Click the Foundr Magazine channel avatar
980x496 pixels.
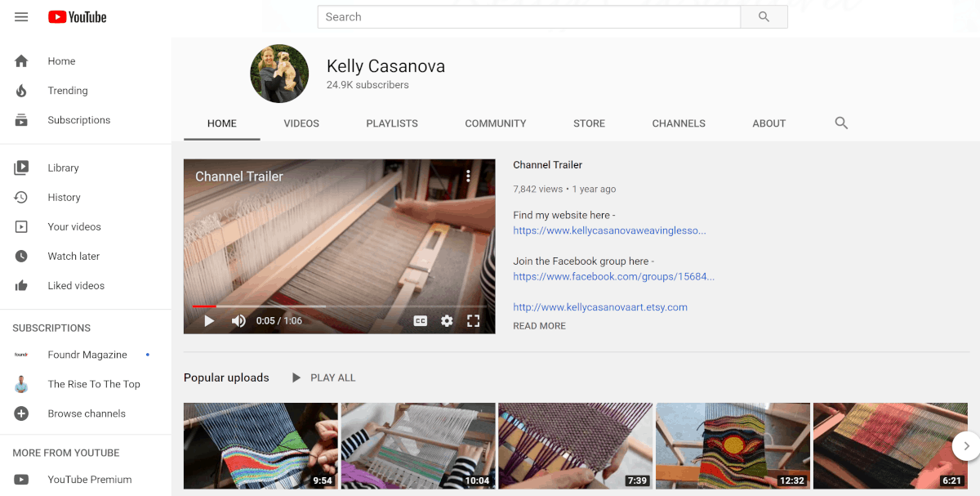(x=21, y=355)
